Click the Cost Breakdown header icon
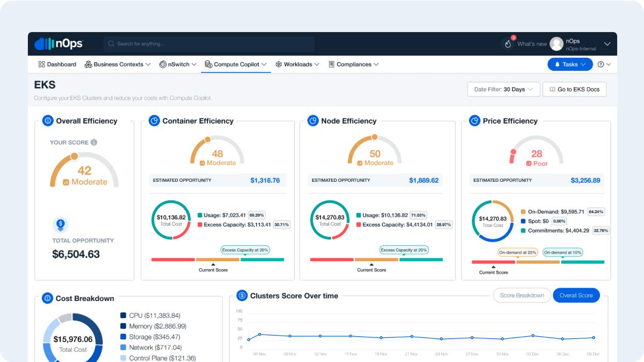Screen dimensions: 644x362 tap(47, 298)
